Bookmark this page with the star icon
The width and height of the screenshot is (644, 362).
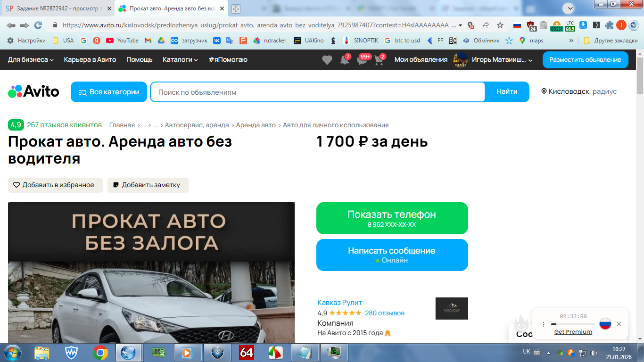(x=500, y=25)
